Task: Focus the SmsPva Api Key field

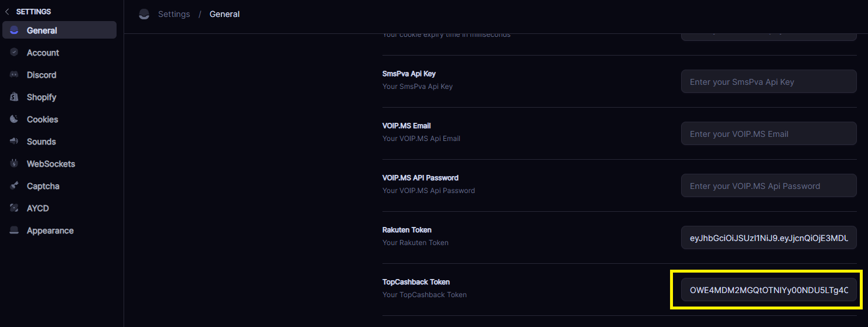Action: pyautogui.click(x=768, y=82)
